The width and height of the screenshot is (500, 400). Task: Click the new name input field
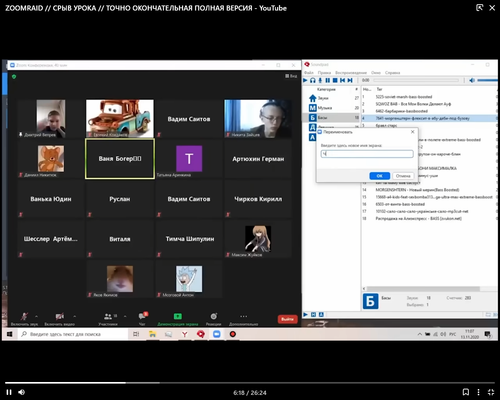coord(367,154)
